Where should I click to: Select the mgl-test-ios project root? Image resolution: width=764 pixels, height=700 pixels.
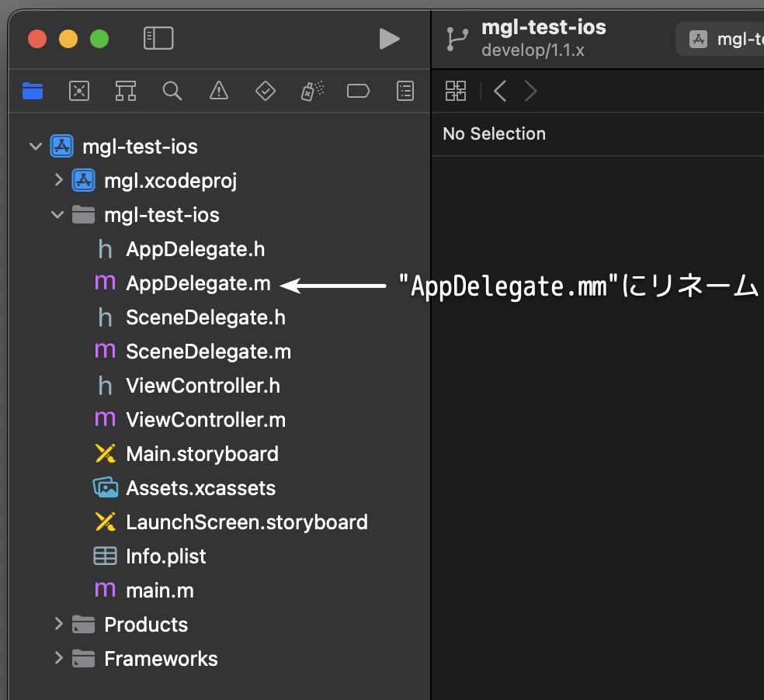pos(140,147)
